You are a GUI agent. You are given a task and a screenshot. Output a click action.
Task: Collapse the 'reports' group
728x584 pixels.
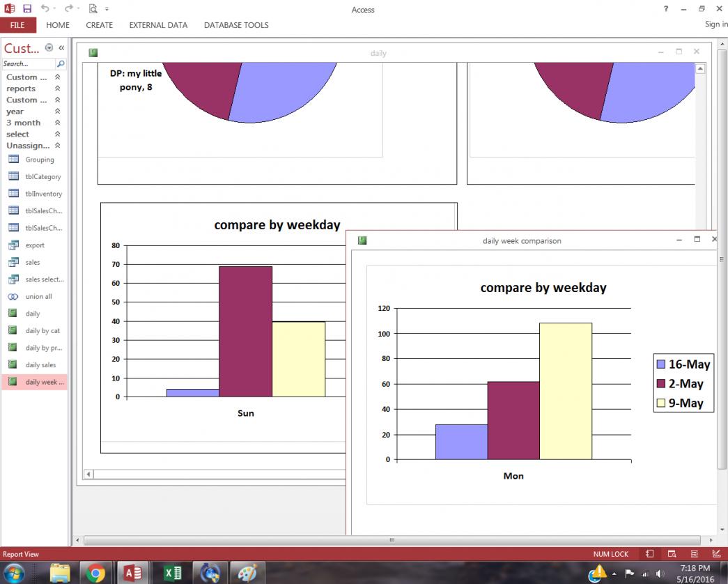58,89
